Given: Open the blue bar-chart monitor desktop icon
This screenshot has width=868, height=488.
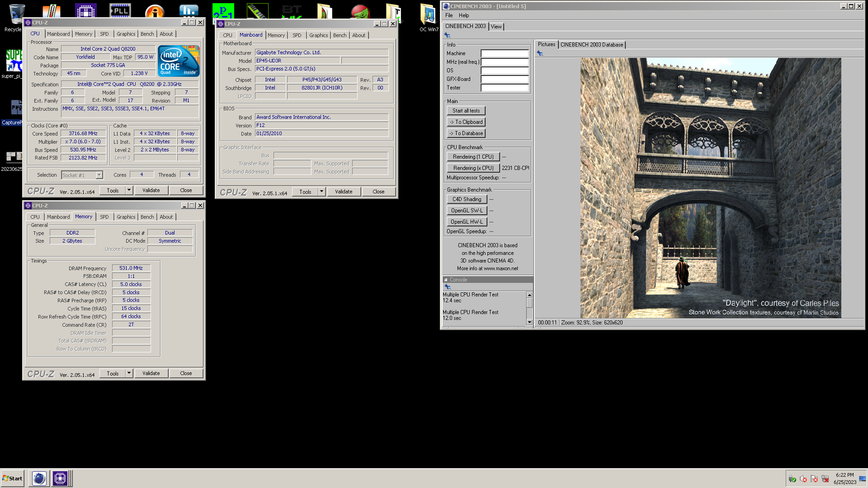Looking at the screenshot, I should 189,11.
